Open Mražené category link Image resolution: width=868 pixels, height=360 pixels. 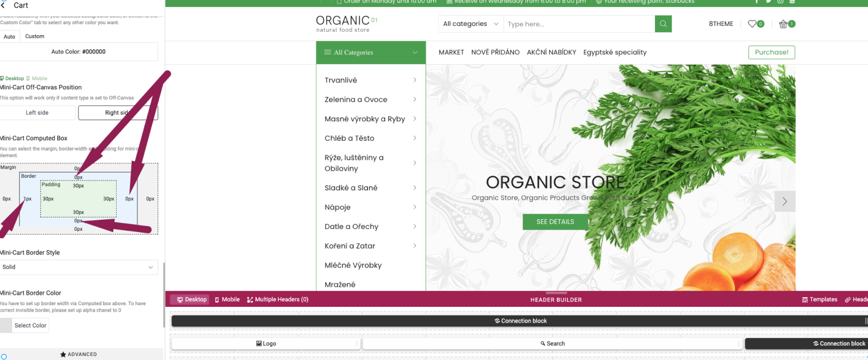click(x=340, y=284)
